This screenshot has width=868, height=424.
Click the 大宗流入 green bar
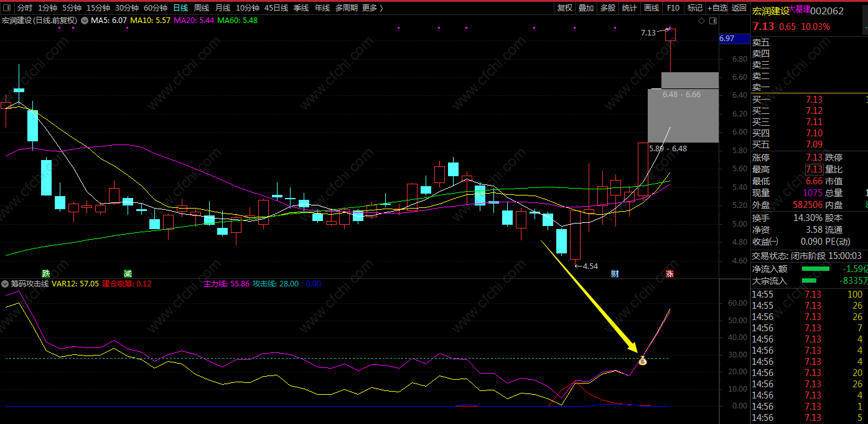click(x=808, y=280)
